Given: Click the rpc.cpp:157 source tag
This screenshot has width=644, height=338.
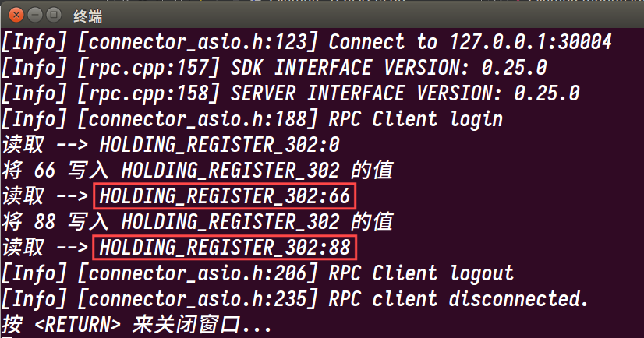Looking at the screenshot, I should 149,68.
